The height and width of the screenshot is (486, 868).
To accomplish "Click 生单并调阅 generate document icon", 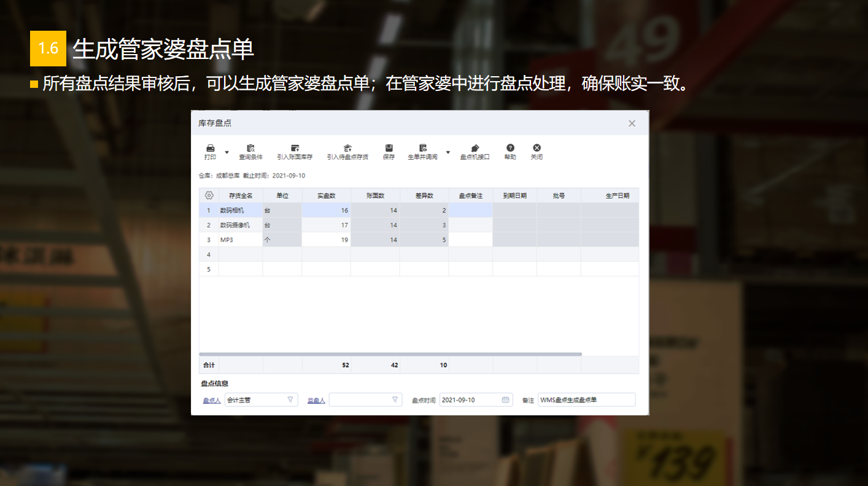I will click(x=422, y=149).
